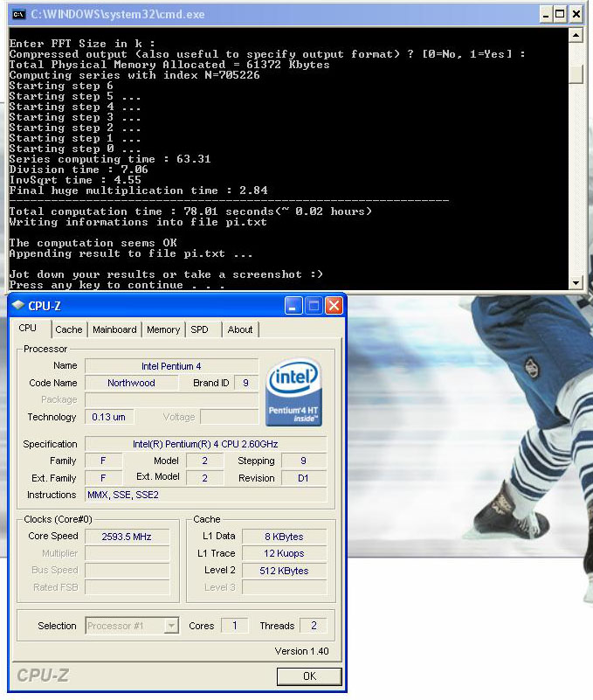Click the Press any key to continue line
The height and width of the screenshot is (700, 593).
[116, 285]
